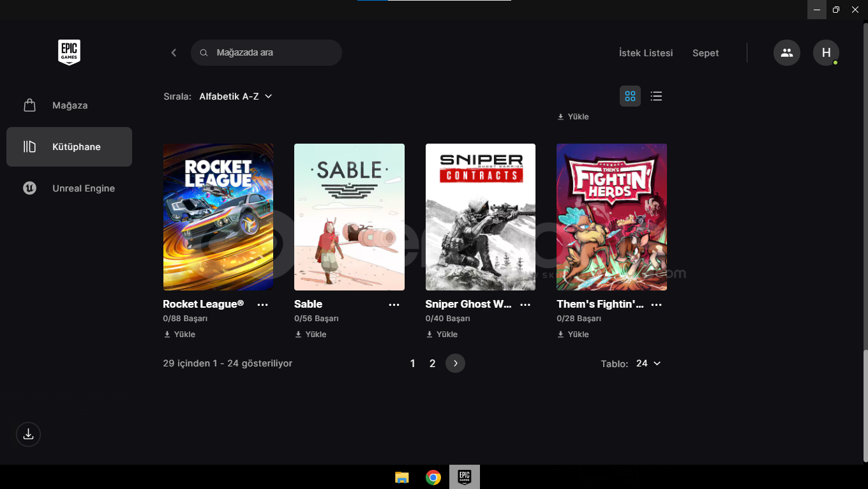This screenshot has height=489, width=868.
Task: Click the Mağazada ara search field
Action: click(x=266, y=52)
